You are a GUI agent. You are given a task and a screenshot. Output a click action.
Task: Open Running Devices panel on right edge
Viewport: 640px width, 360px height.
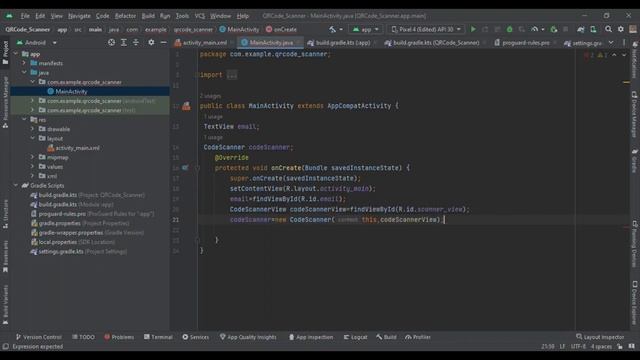click(634, 244)
